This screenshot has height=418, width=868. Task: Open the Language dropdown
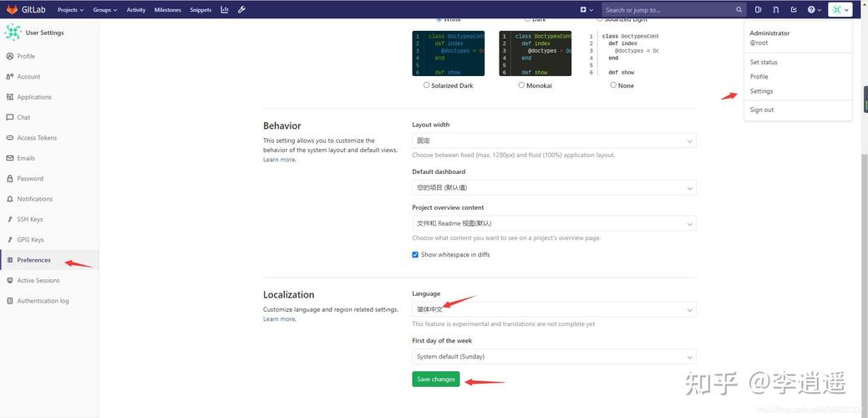(x=553, y=310)
